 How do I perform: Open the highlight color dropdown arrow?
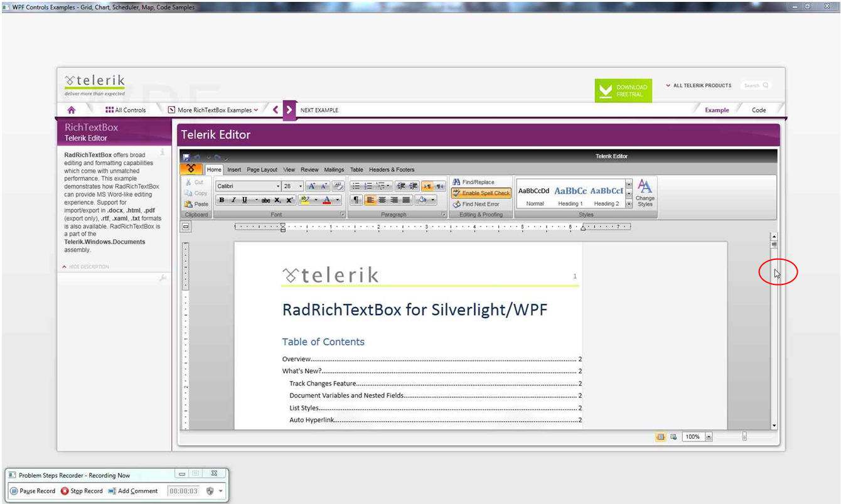tap(315, 200)
